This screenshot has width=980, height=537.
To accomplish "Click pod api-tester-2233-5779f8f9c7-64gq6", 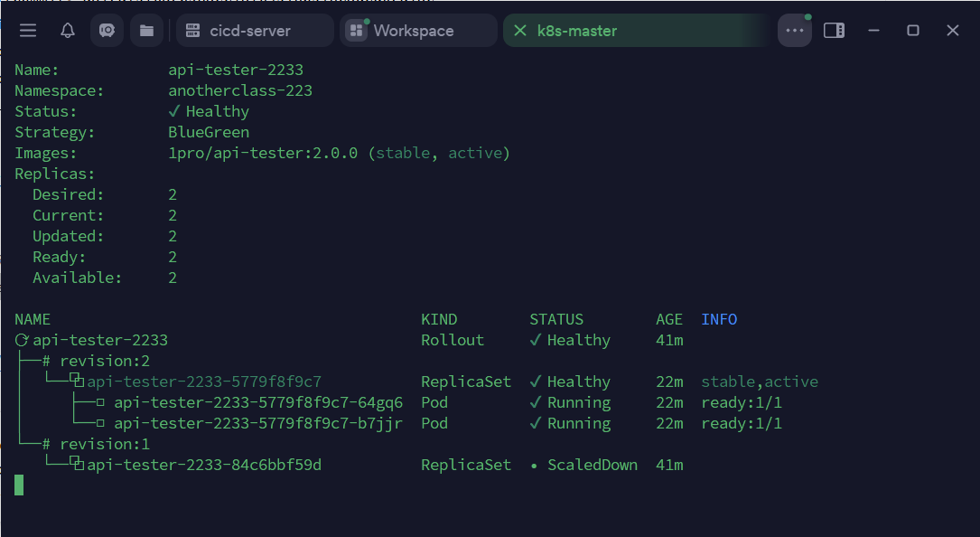I will pyautogui.click(x=258, y=403).
